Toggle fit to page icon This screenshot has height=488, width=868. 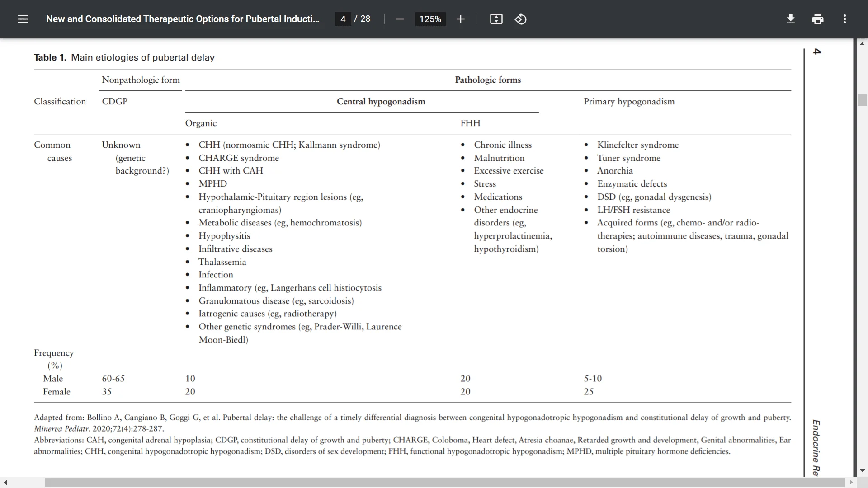point(496,19)
